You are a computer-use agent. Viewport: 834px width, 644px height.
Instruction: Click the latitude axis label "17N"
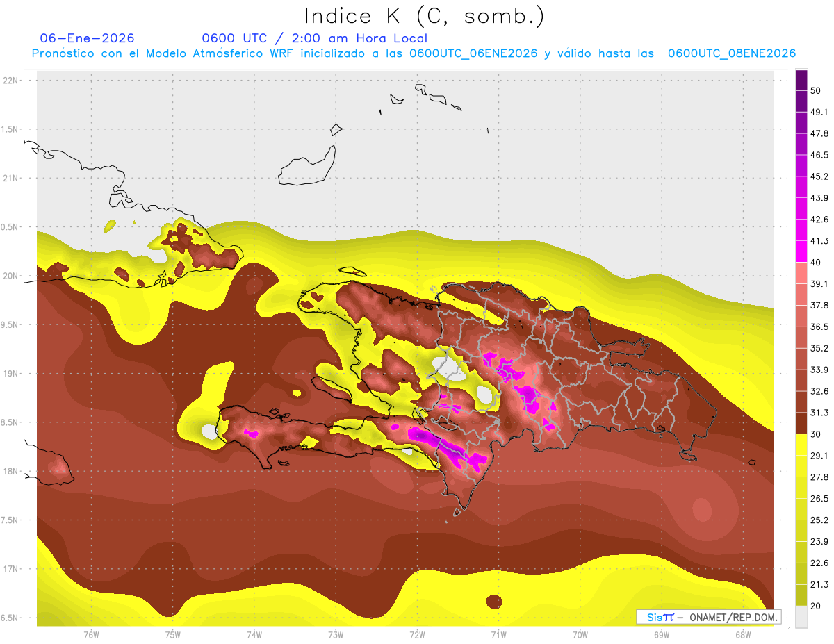coord(11,569)
